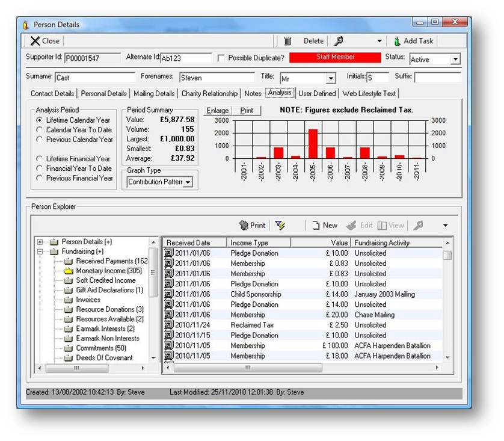Open the User Defined tab

tap(317, 93)
